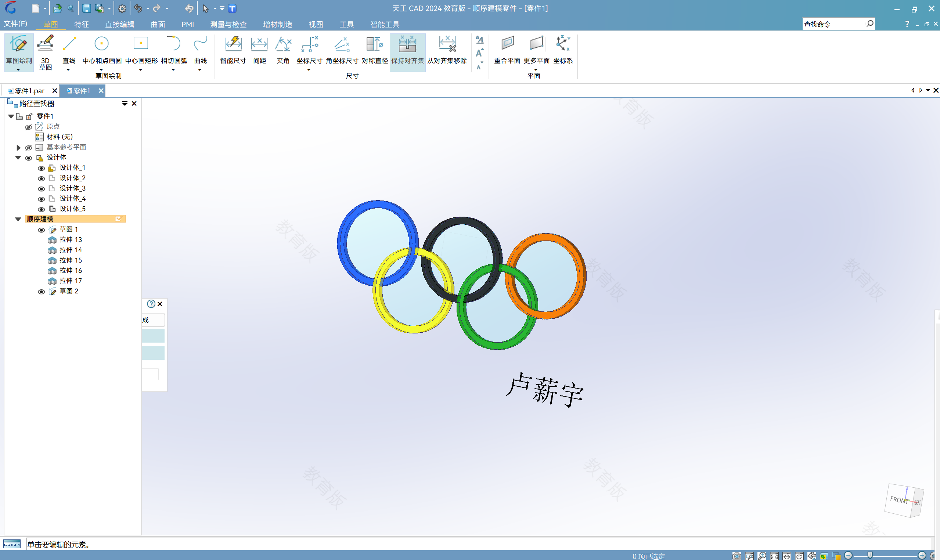This screenshot has width=940, height=560.
Task: Select the 重合平面 coincident plane tool
Action: point(507,51)
